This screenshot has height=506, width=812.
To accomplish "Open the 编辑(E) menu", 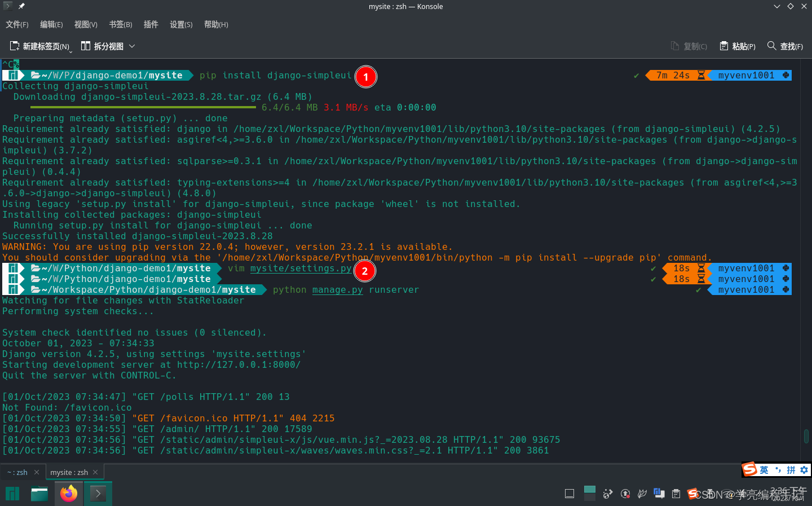I will coord(51,24).
